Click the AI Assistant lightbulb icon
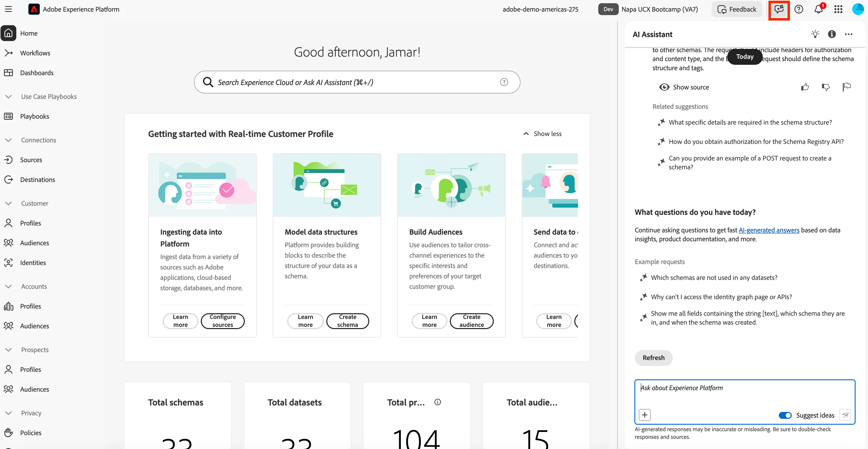This screenshot has height=449, width=868. click(815, 34)
